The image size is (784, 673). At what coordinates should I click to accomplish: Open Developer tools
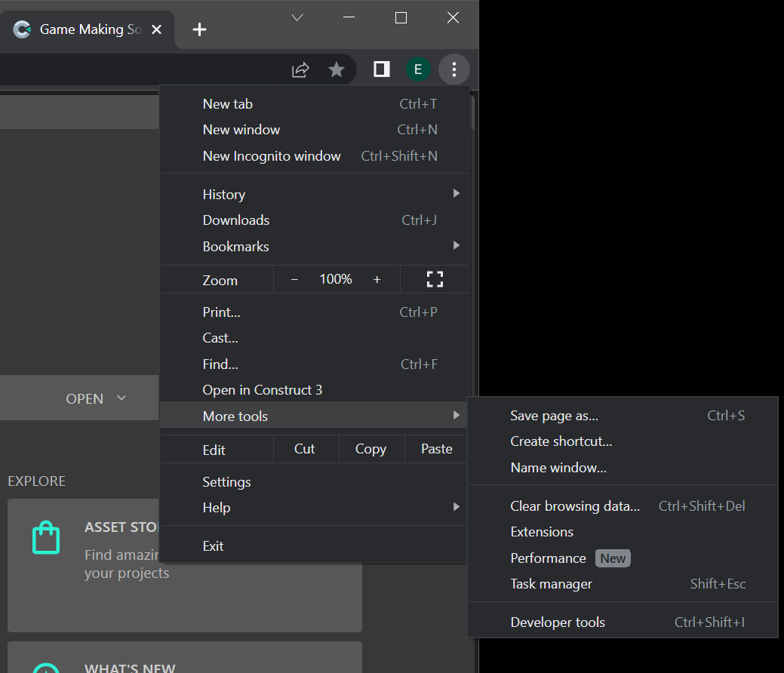coord(623,622)
